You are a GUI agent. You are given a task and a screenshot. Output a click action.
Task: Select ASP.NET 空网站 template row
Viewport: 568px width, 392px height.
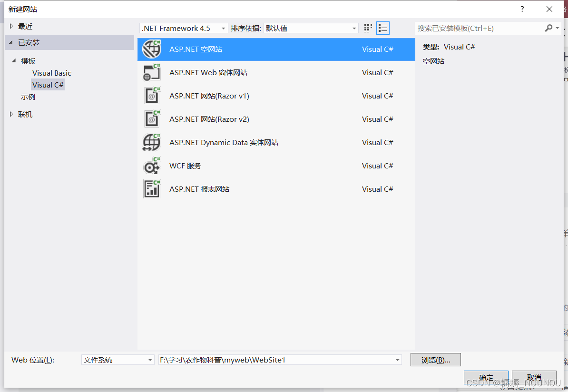276,49
